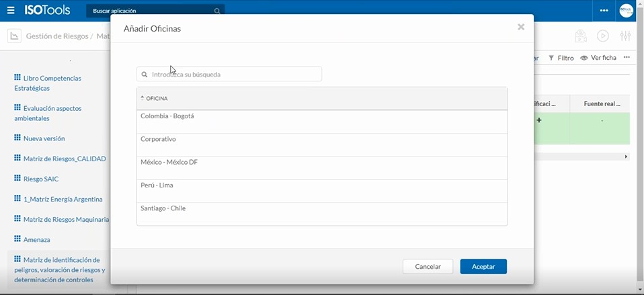Click the video camera help icon

603,36
